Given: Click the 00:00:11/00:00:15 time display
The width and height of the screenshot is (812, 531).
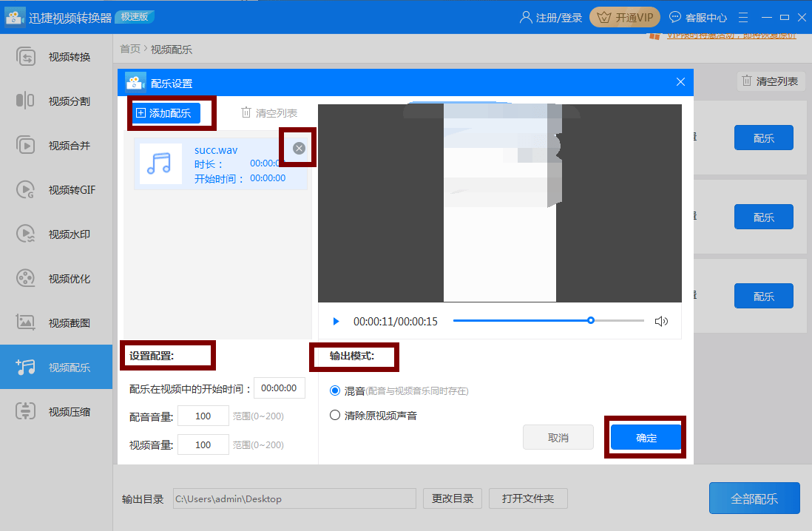Looking at the screenshot, I should click(396, 321).
